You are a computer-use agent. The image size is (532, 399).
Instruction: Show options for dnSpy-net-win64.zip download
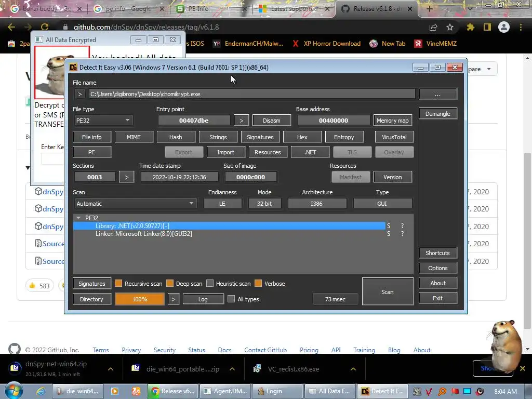111,369
